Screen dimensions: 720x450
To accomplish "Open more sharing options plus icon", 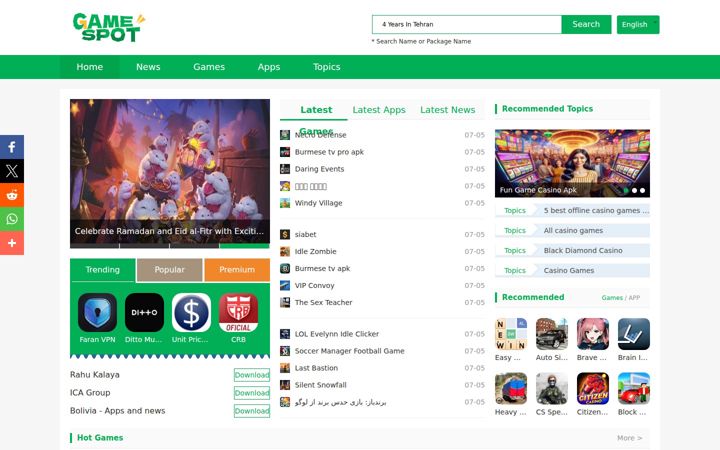I will pyautogui.click(x=12, y=242).
